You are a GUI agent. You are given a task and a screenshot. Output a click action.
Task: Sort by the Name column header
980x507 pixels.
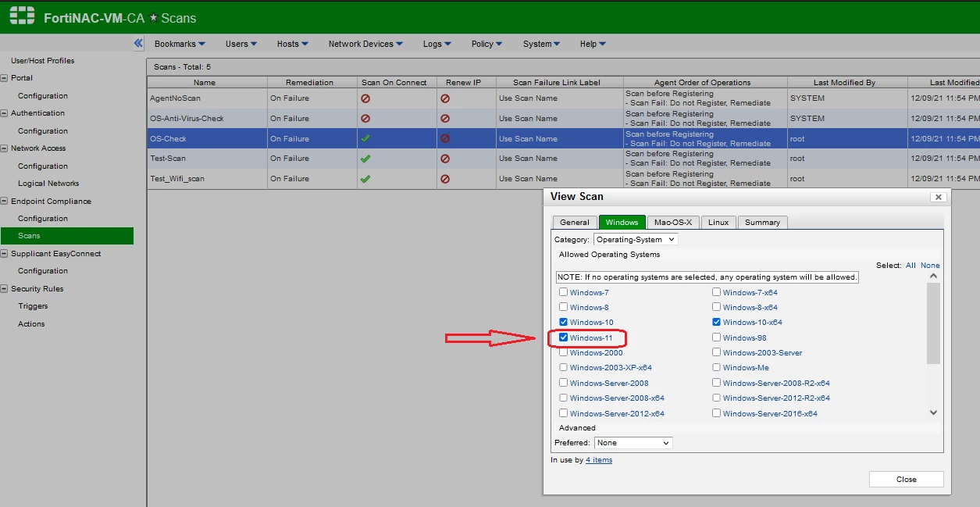pos(207,82)
